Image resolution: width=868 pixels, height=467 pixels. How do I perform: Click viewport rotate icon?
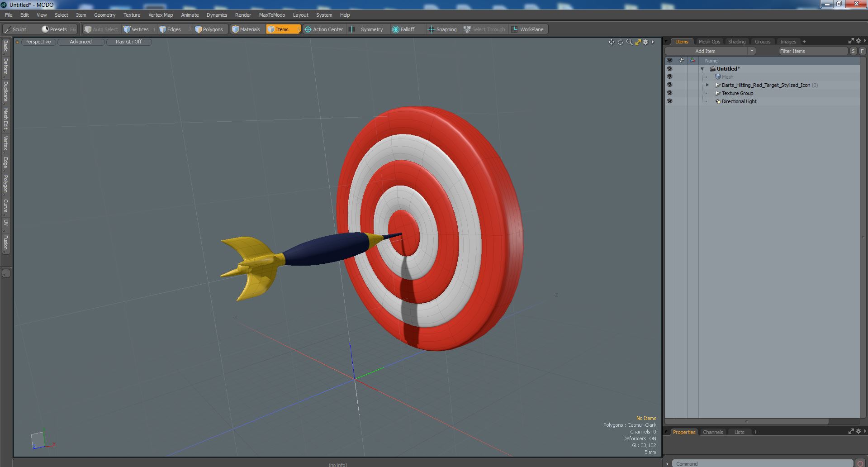[620, 42]
